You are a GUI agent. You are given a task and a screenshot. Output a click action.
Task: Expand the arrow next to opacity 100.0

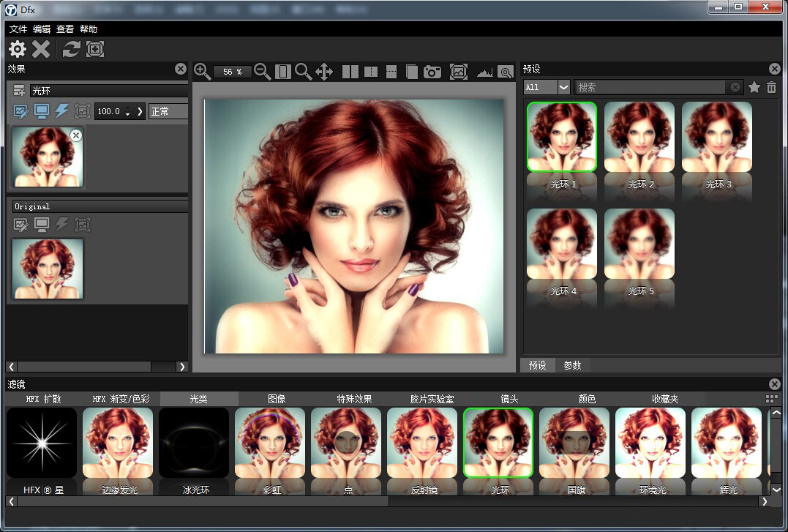click(140, 111)
